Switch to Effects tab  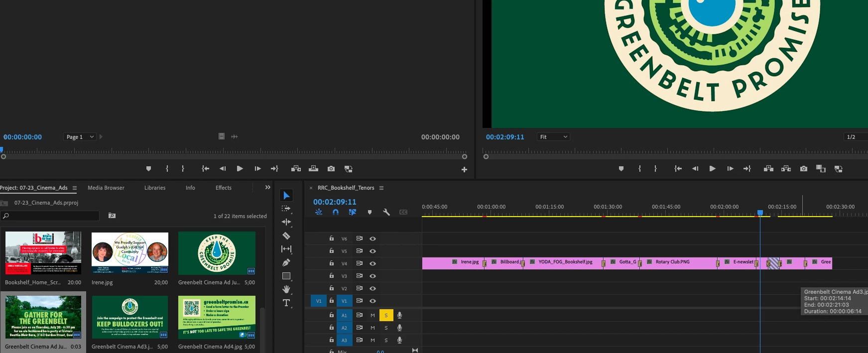[x=224, y=188]
